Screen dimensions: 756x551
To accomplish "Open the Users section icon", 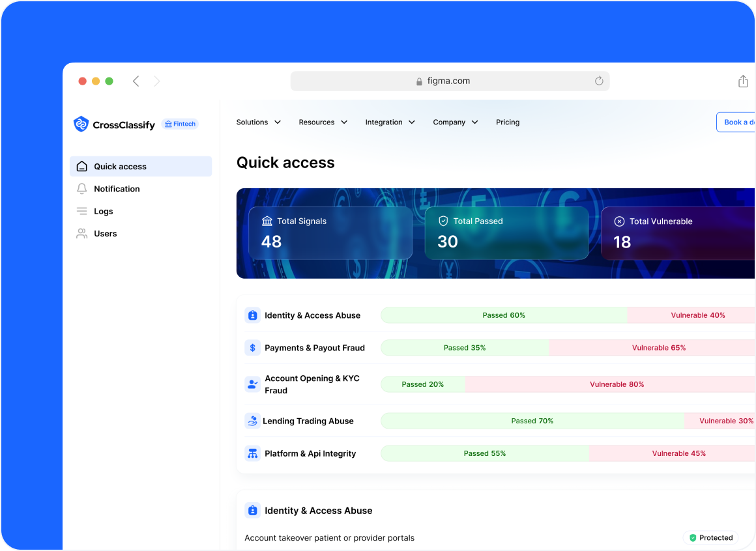I will pyautogui.click(x=82, y=233).
